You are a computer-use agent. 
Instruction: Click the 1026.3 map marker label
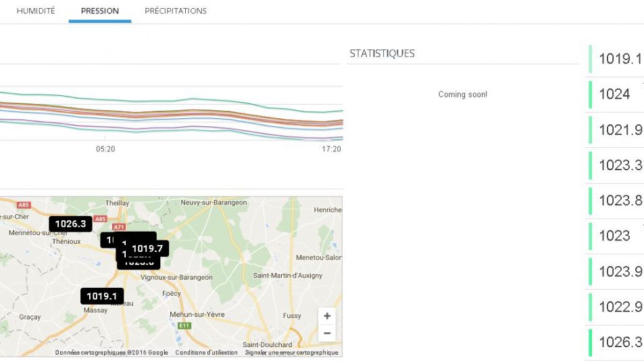pyautogui.click(x=70, y=224)
